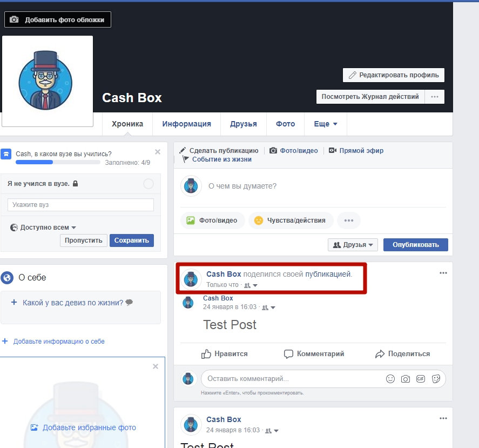Click the публикацией link in shared post

click(x=328, y=274)
